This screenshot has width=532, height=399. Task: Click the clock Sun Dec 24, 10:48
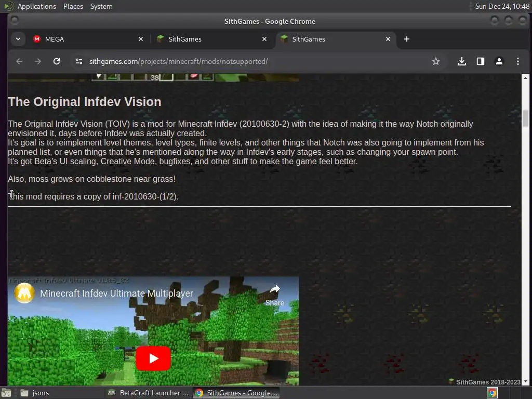click(x=502, y=6)
